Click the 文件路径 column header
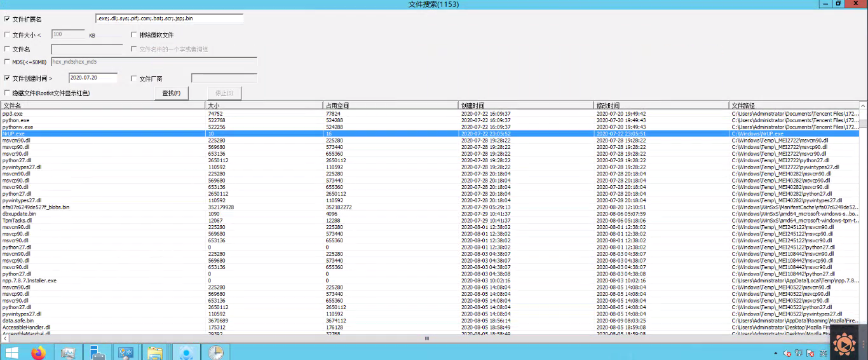The height and width of the screenshot is (360, 868). (x=794, y=105)
